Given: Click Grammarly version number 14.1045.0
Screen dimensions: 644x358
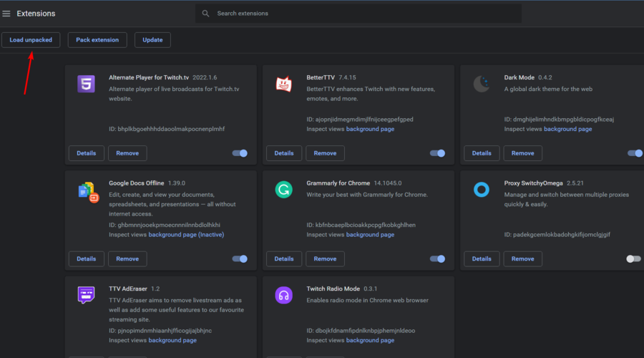Looking at the screenshot, I should pos(388,183).
